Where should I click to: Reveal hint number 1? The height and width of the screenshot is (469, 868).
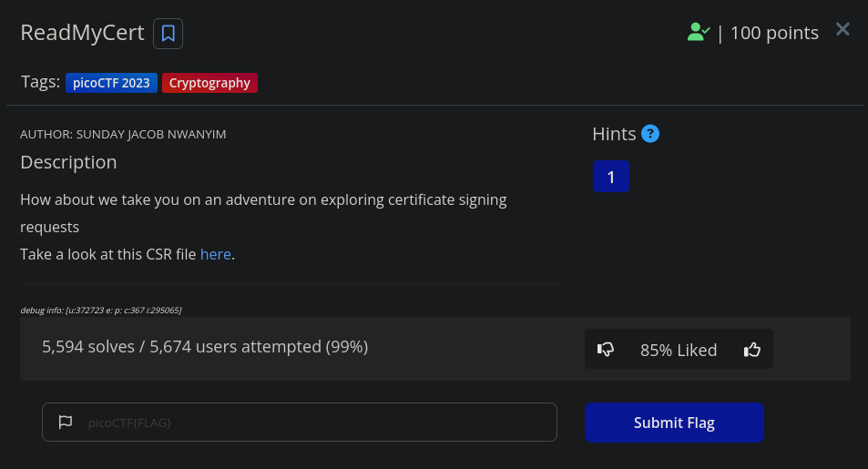tap(610, 177)
